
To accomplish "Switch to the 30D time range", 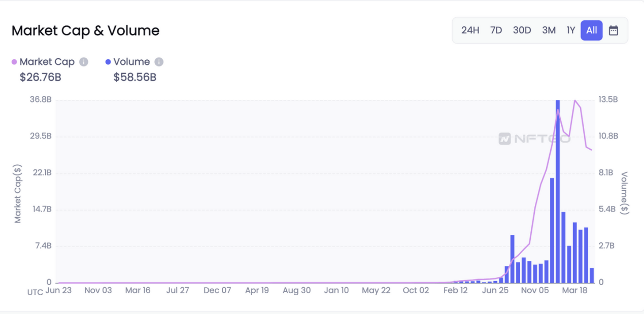I will (x=522, y=30).
